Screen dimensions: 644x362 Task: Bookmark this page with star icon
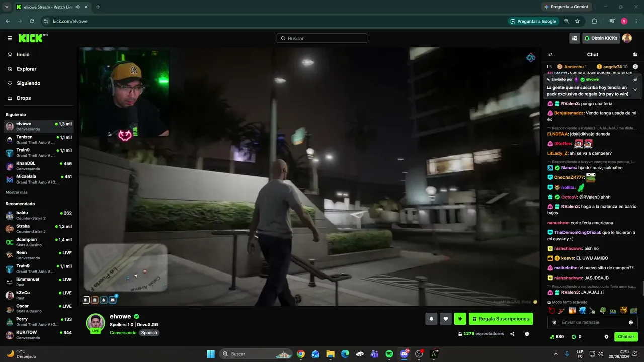(x=577, y=21)
